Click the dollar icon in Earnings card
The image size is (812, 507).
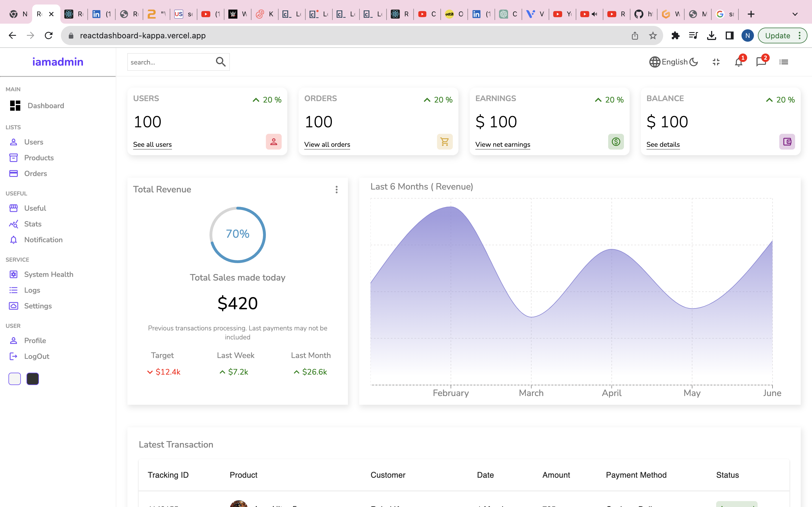tap(616, 142)
